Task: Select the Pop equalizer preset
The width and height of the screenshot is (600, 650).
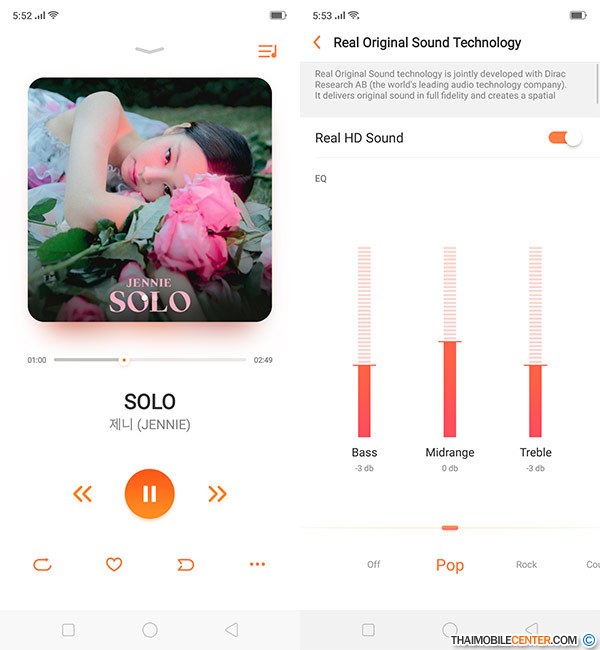Action: click(450, 565)
